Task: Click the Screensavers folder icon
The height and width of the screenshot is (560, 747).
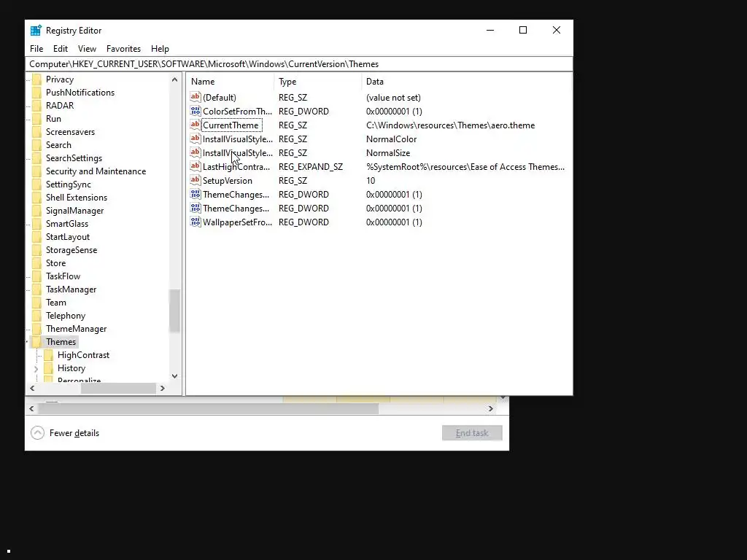Action: point(36,132)
